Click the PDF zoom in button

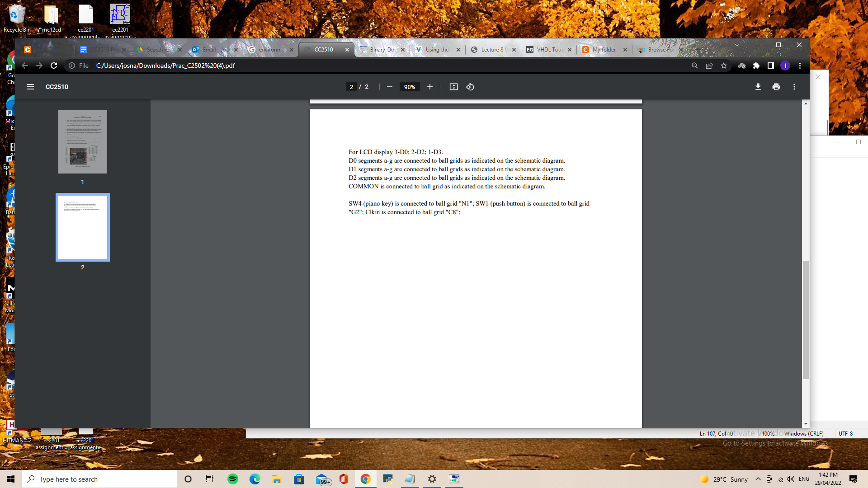(x=430, y=87)
